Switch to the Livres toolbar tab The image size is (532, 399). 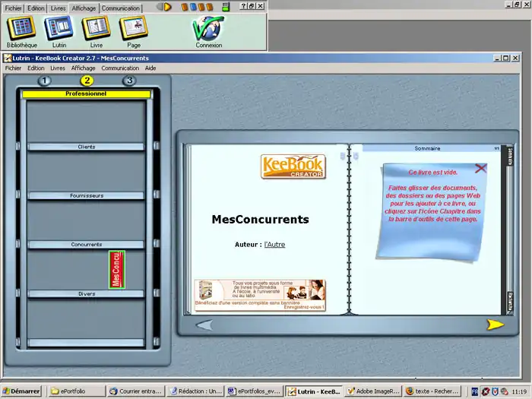click(x=58, y=8)
